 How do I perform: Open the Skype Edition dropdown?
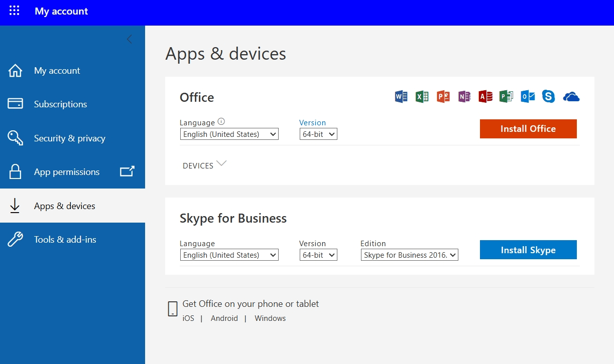point(410,255)
